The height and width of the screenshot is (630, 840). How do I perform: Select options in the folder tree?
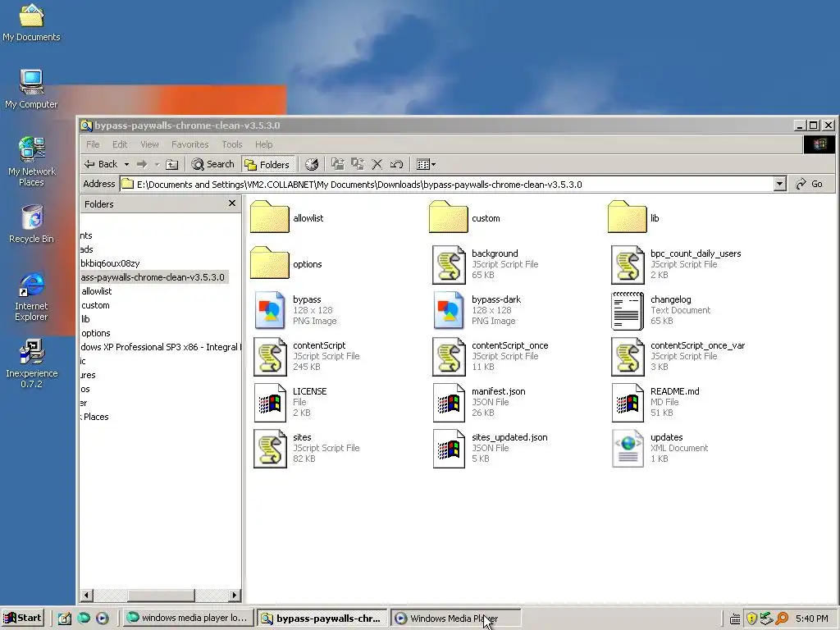point(96,333)
